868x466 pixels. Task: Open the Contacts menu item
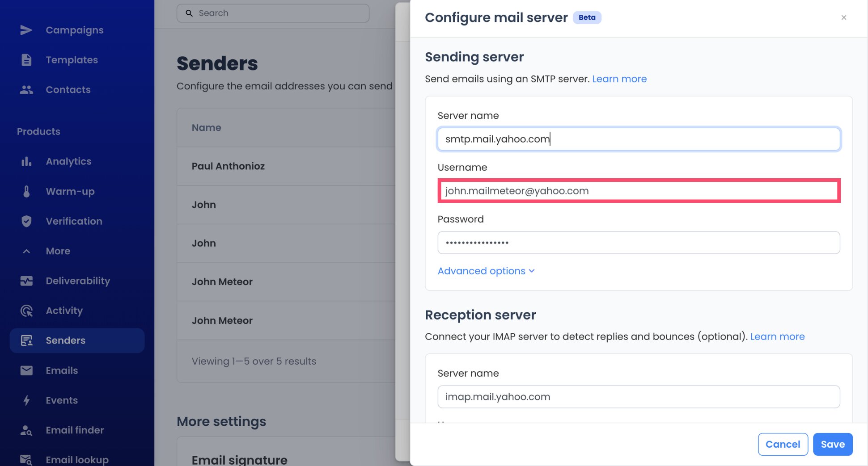(68, 90)
